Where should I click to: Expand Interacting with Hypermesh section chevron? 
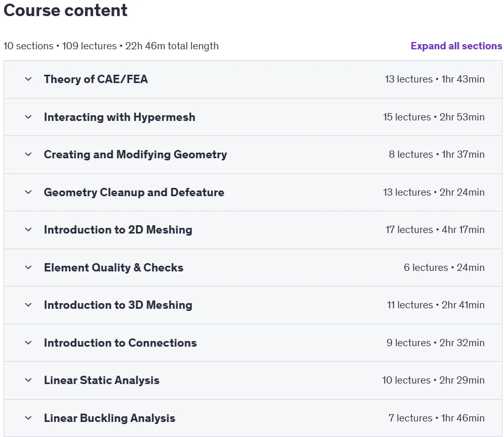(x=29, y=117)
